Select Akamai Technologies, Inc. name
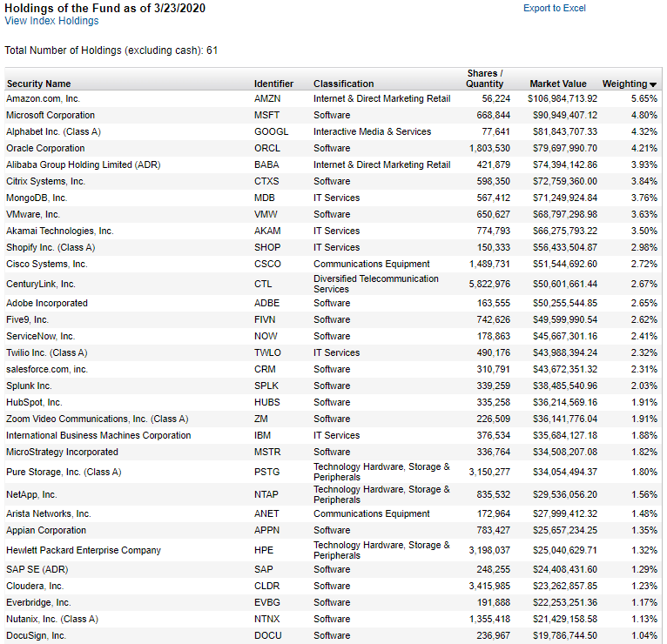Image resolution: width=667 pixels, height=644 pixels. 59,231
